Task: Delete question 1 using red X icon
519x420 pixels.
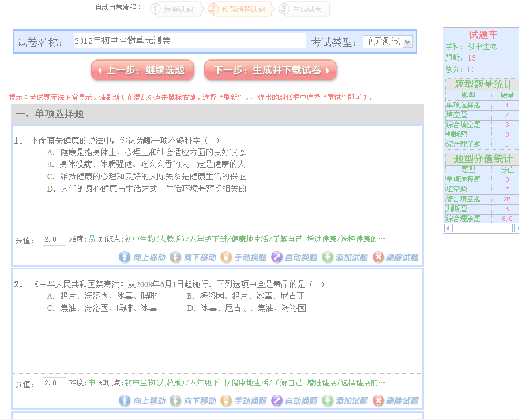Action: coord(378,257)
